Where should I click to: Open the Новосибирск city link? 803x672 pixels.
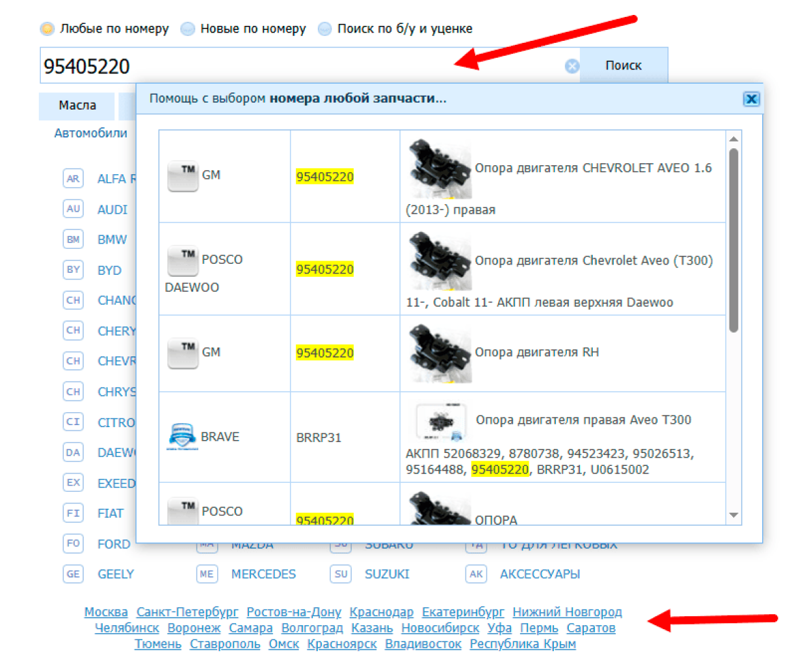(x=440, y=628)
